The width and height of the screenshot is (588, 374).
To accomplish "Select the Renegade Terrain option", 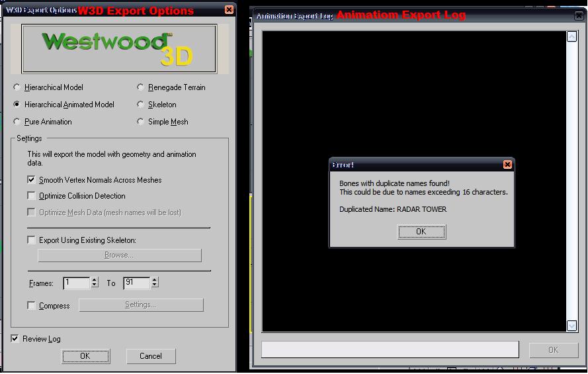I will point(140,87).
